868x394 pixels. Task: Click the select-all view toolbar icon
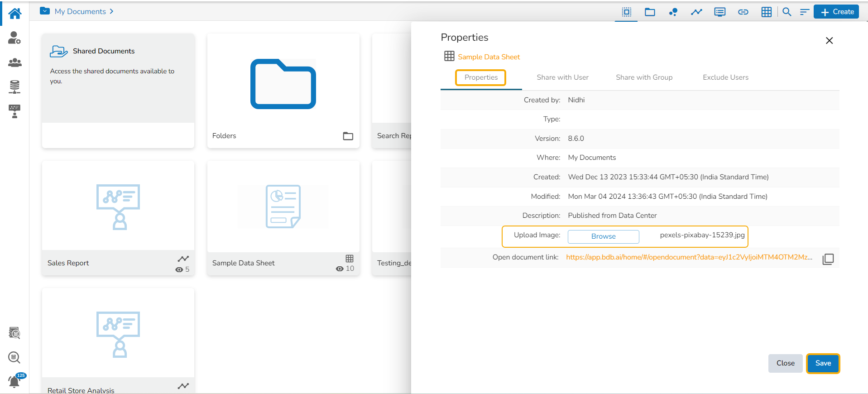click(626, 12)
